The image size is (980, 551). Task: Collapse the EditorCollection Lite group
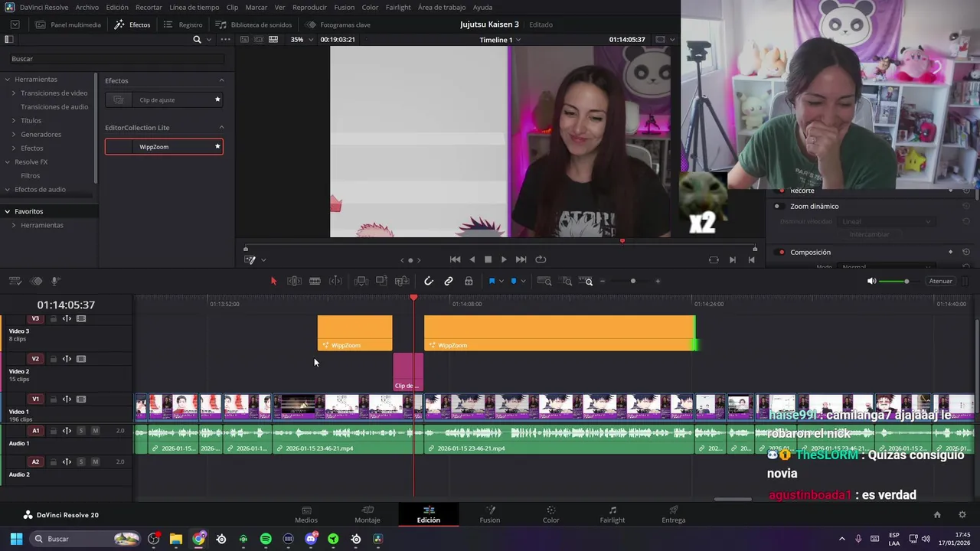pyautogui.click(x=222, y=127)
